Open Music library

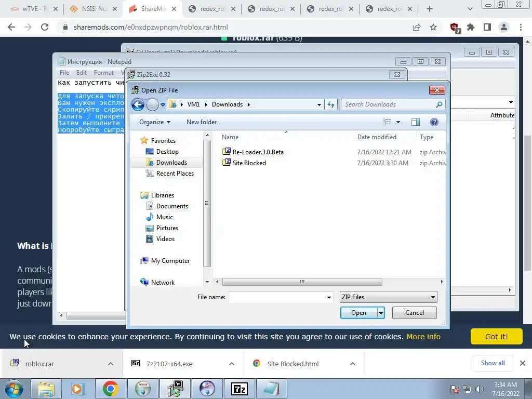click(x=165, y=217)
